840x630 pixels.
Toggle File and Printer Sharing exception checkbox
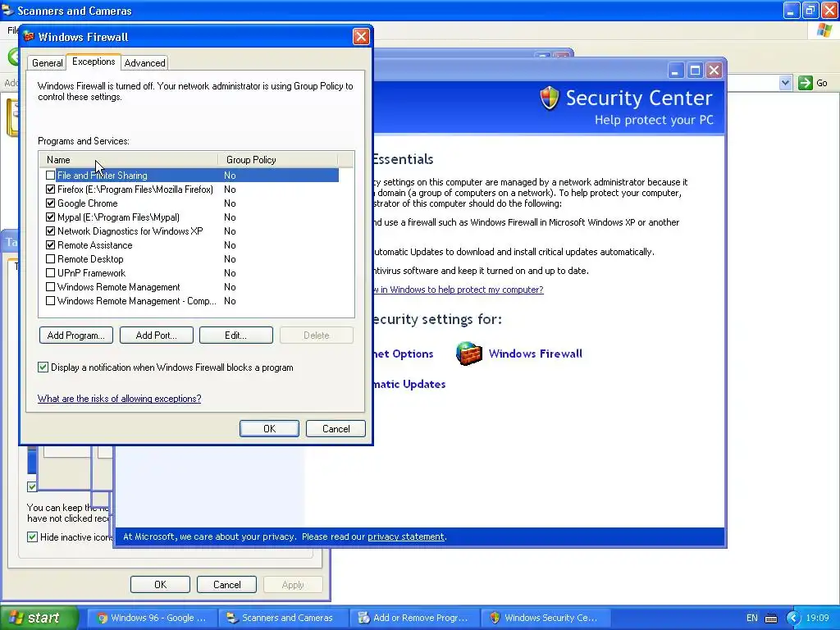50,176
